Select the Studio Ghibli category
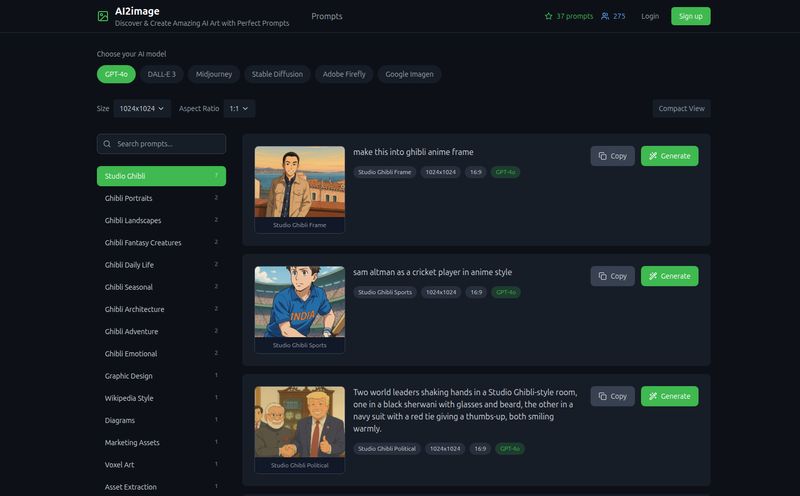The width and height of the screenshot is (800, 496). tap(161, 176)
